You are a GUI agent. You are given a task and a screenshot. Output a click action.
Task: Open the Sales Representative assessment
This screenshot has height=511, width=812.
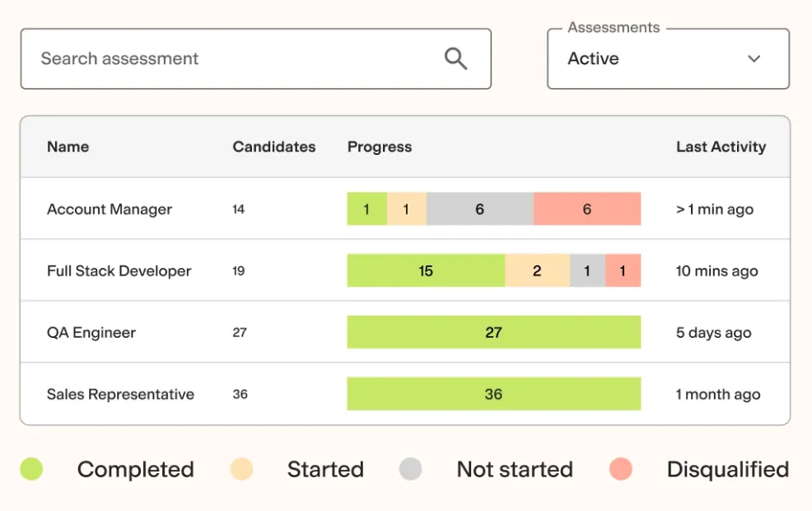tap(121, 394)
